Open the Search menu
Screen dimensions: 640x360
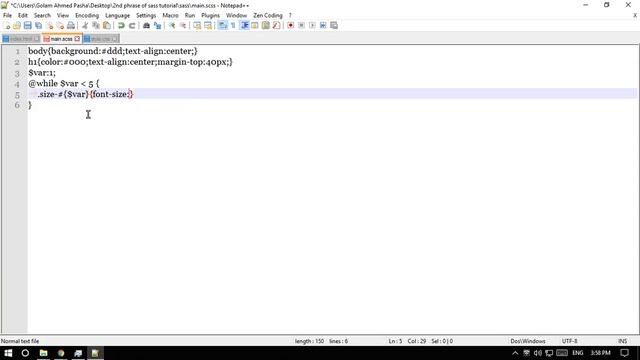point(42,16)
